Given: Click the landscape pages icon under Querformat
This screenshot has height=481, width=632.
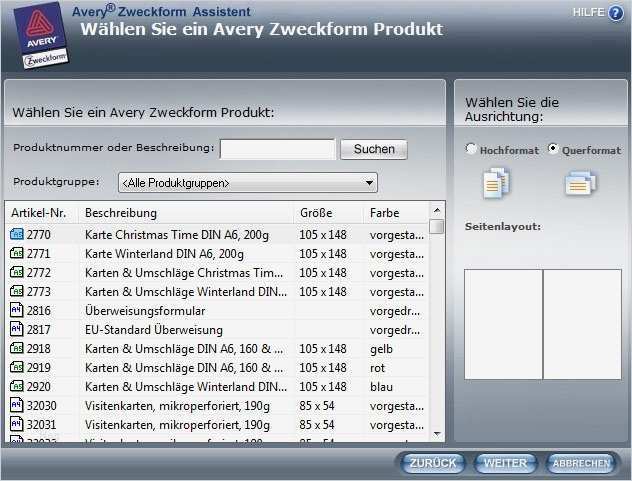Looking at the screenshot, I should tap(580, 183).
